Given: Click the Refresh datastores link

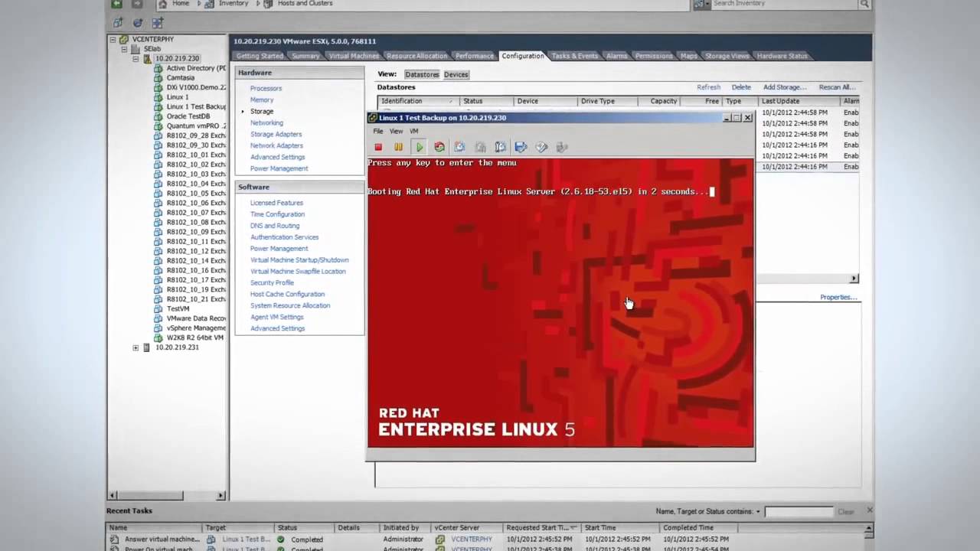Looking at the screenshot, I should (x=708, y=87).
